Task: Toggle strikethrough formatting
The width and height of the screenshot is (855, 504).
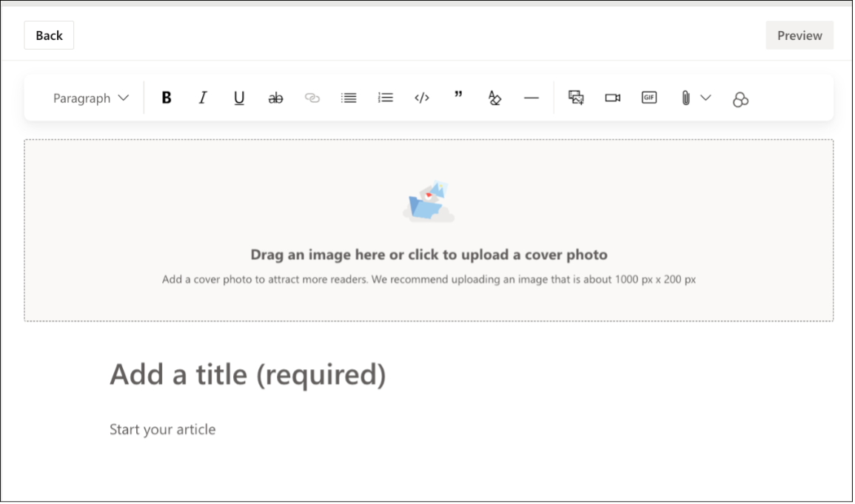Action: coord(275,97)
